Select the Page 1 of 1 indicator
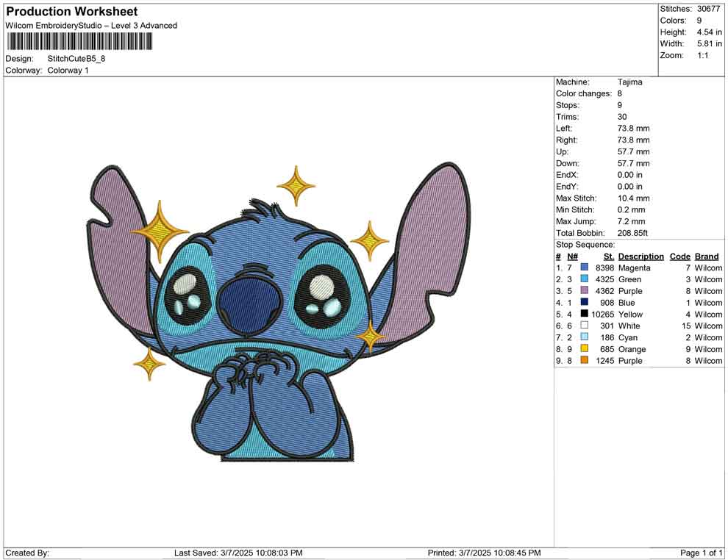This screenshot has width=728, height=560. 701,553
